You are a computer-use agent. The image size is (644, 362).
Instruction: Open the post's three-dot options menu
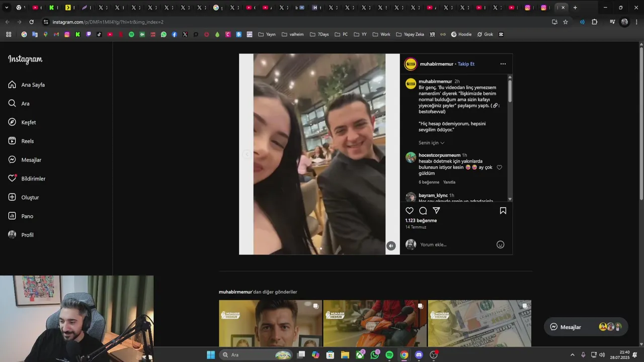[503, 64]
